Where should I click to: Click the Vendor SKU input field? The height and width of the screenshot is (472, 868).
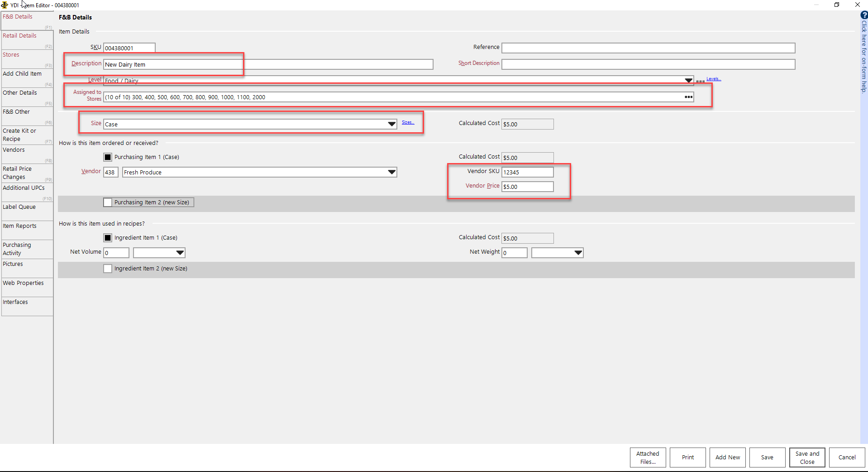(527, 172)
